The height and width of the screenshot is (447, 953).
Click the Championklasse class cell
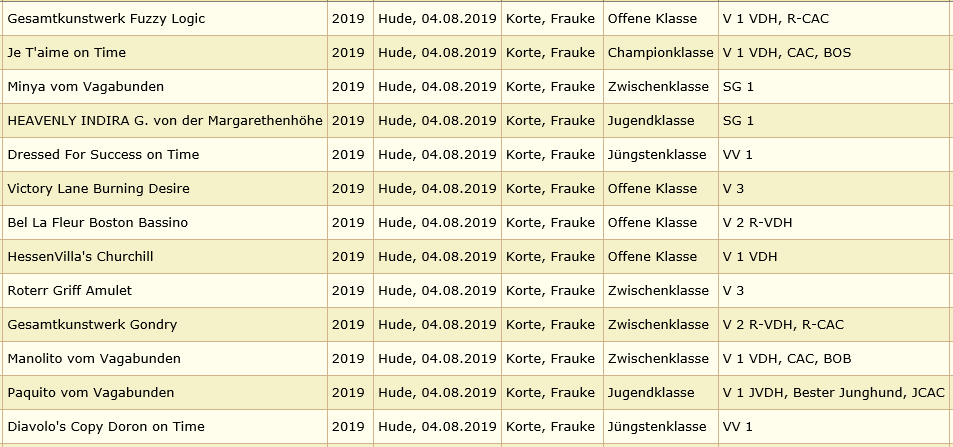point(661,53)
